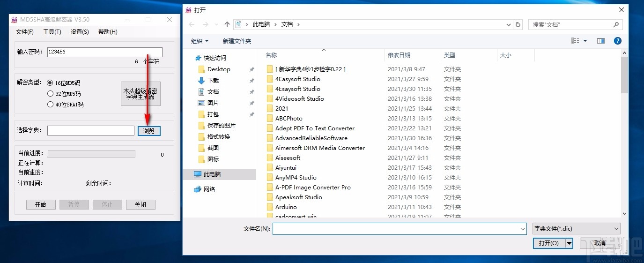Viewport: 644px width, 263px height.
Task: Expand the address bar history dropdown
Action: (x=509, y=24)
